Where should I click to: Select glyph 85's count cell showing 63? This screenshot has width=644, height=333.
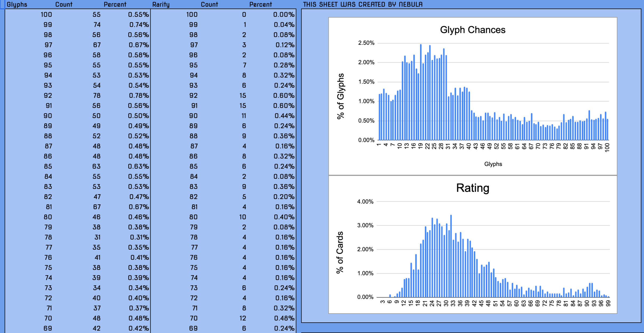(96, 167)
